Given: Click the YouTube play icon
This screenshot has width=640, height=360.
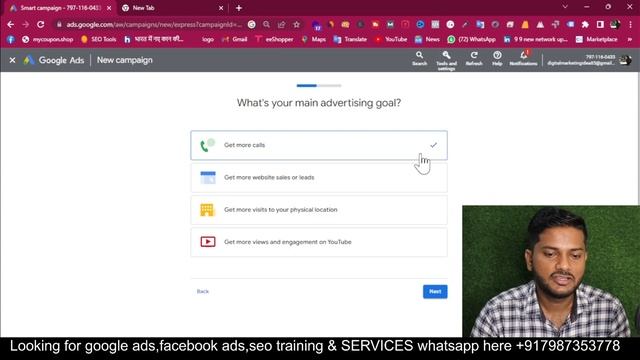Looking at the screenshot, I should (x=208, y=242).
